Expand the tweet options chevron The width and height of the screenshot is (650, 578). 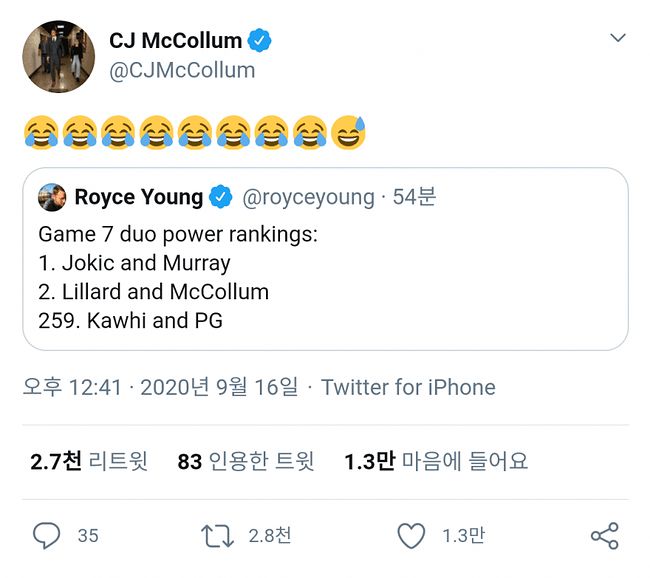tap(617, 39)
